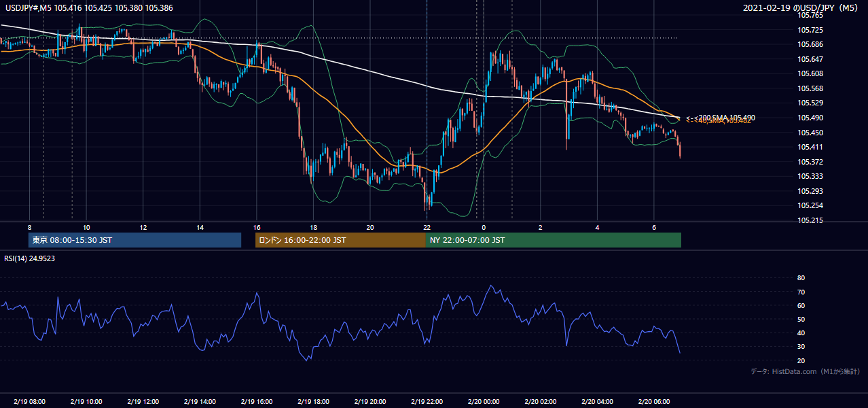This screenshot has width=868, height=408.
Task: Click the 6 hour tick under price chart
Action: (653, 227)
